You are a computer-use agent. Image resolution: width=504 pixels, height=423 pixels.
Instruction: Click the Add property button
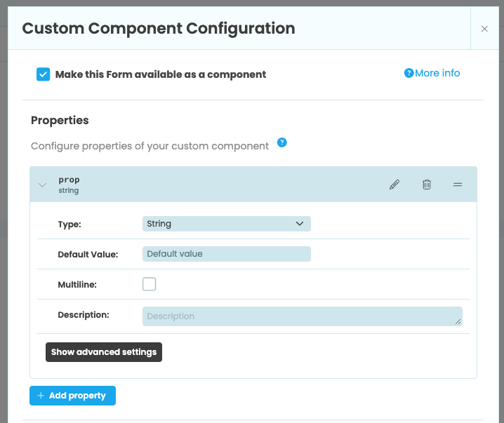tap(72, 396)
